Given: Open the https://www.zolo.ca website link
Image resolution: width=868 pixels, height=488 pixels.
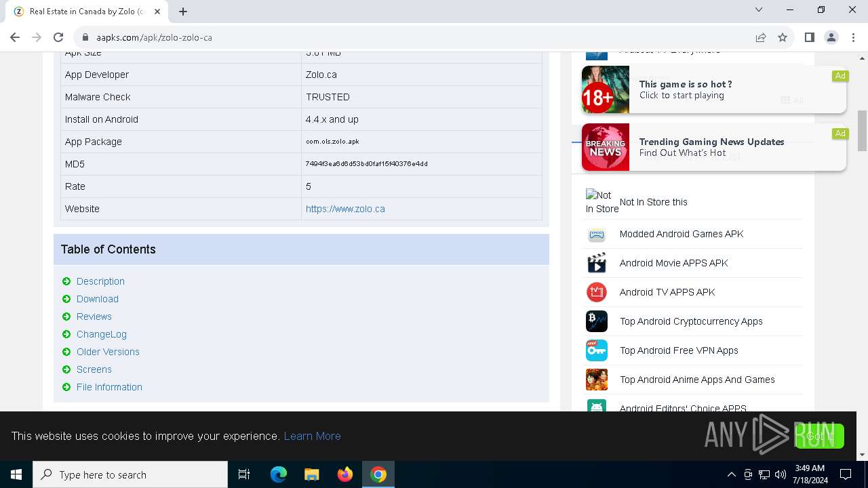Looking at the screenshot, I should click(x=345, y=209).
